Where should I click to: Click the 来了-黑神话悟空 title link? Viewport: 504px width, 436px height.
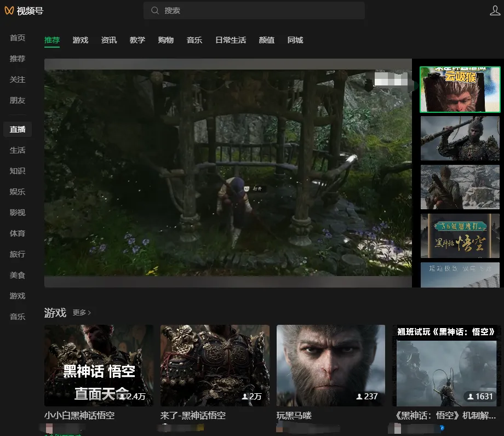(x=193, y=416)
